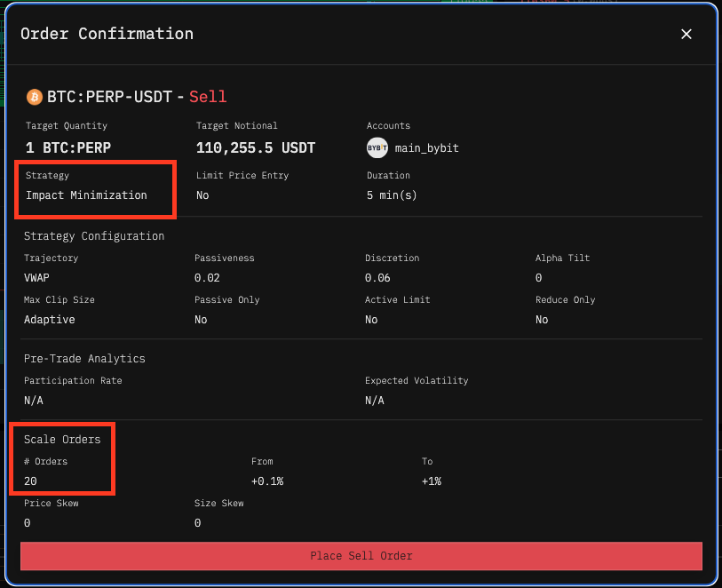Click the 1 BTC:PERP target quantity
722x588 pixels.
coord(68,147)
